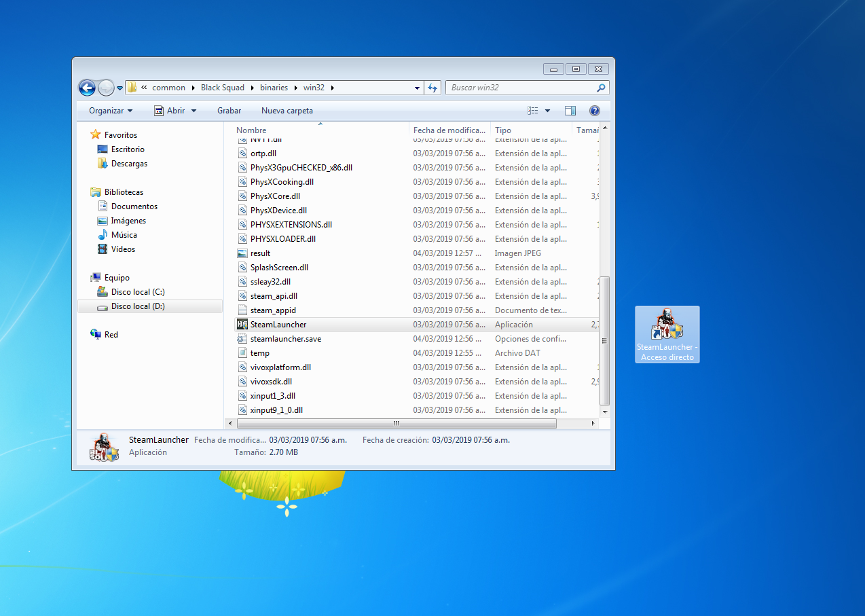Click Nueva carpeta toolbar button
The height and width of the screenshot is (616, 865).
(287, 110)
